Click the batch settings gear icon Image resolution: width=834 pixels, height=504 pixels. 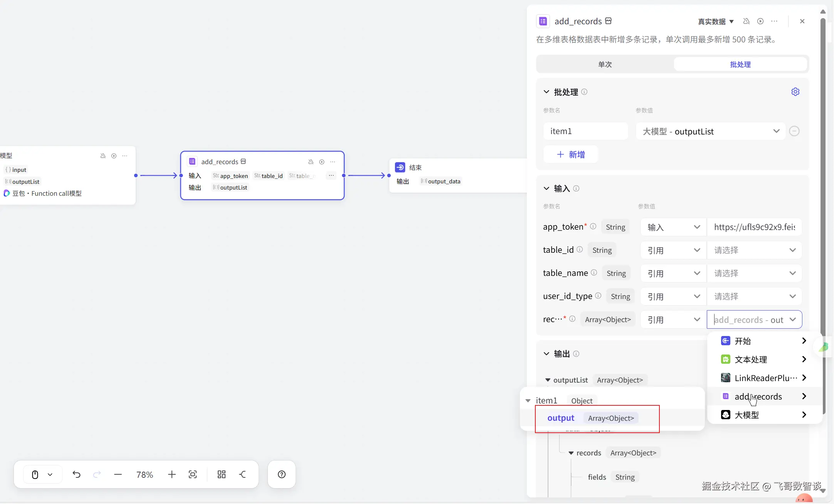pos(795,92)
